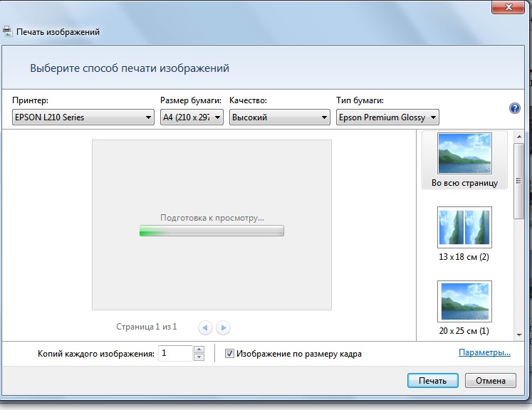
Task: Open the Принтер dropdown EPSON L210 Series
Action: coord(83,117)
